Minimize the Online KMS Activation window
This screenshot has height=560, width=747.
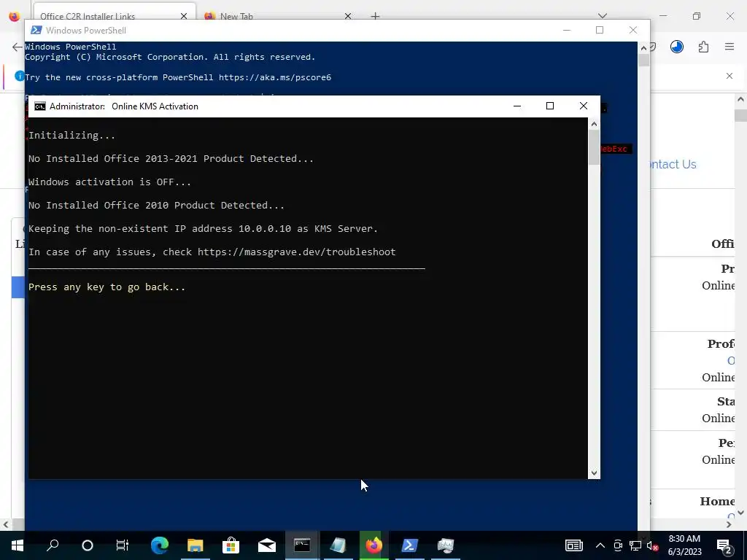tap(517, 106)
